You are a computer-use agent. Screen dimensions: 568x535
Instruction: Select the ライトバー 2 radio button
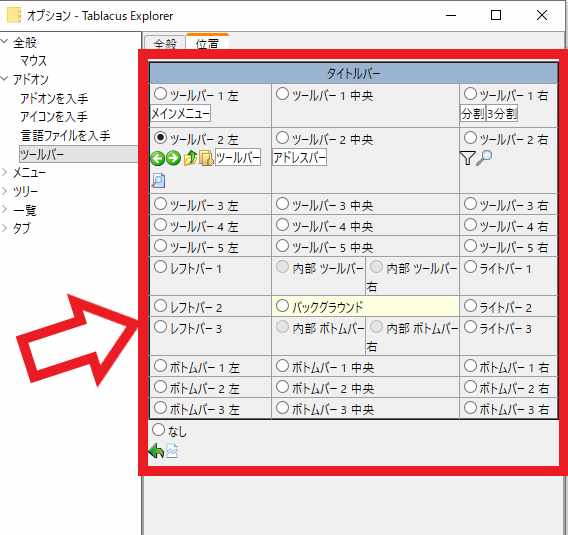(470, 306)
